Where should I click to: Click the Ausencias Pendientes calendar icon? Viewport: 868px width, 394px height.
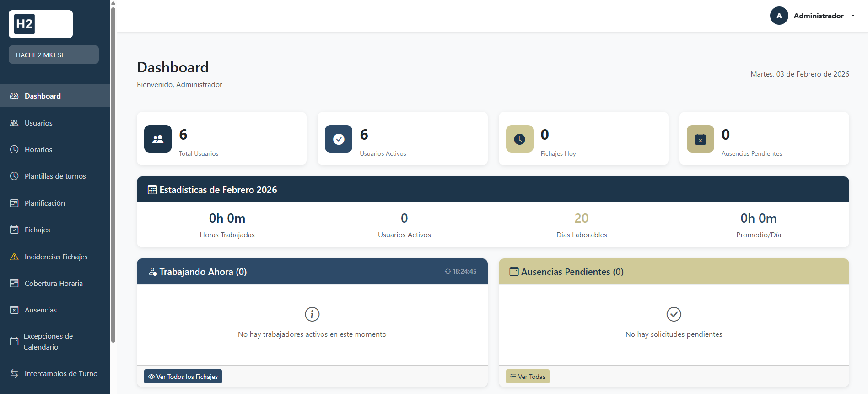[x=700, y=139]
